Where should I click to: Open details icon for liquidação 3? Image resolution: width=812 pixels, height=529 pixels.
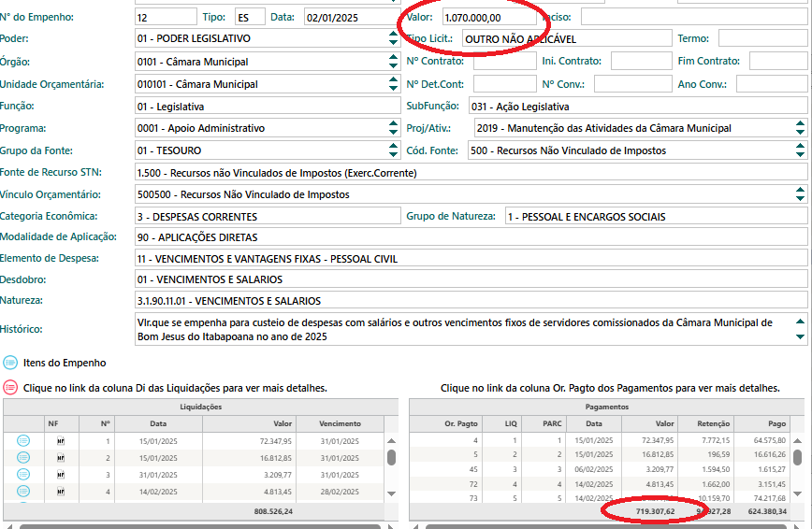coord(23,474)
